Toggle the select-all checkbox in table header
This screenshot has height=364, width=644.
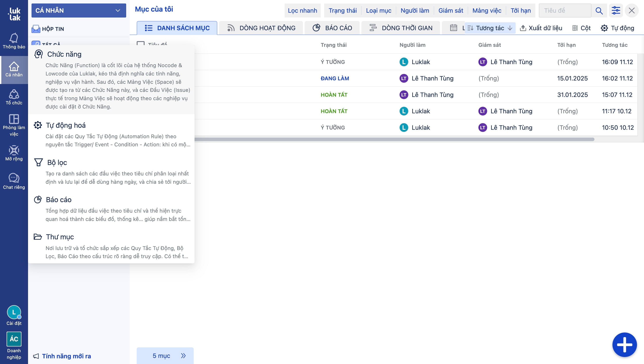tap(140, 44)
